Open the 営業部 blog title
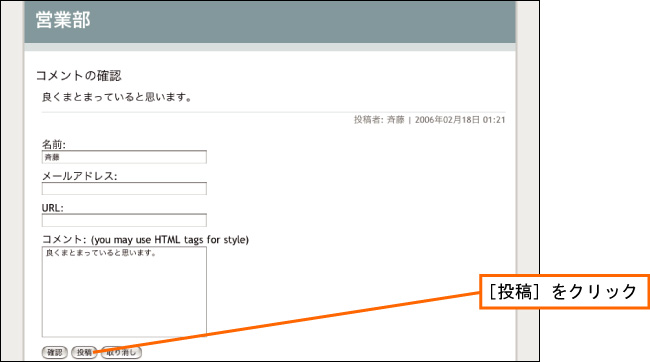 point(63,20)
